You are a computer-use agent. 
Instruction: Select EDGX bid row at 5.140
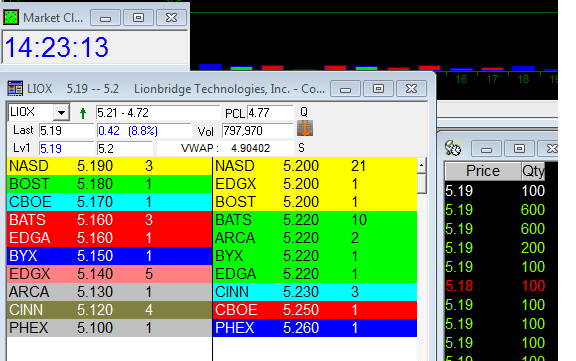[109, 274]
